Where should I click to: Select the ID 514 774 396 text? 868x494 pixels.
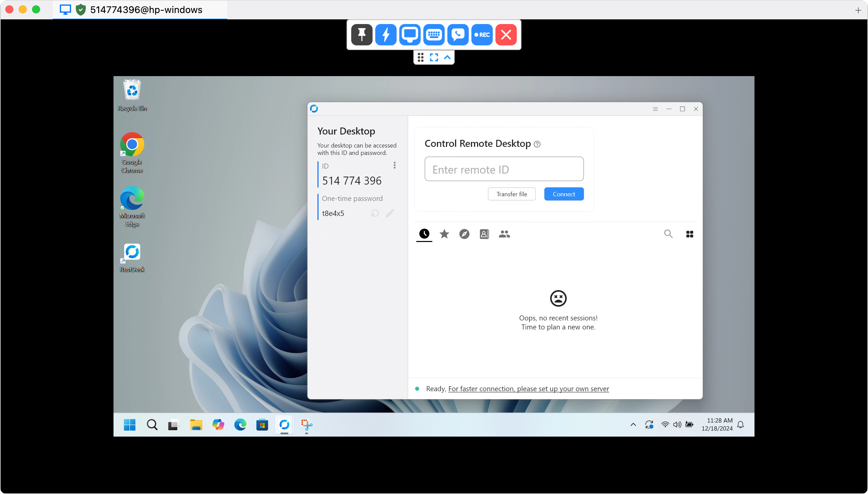352,181
